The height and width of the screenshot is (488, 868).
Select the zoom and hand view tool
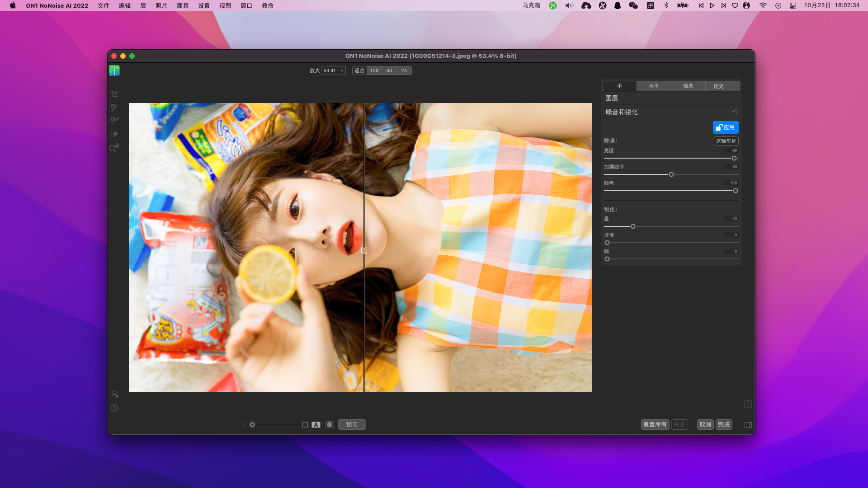pyautogui.click(x=114, y=147)
